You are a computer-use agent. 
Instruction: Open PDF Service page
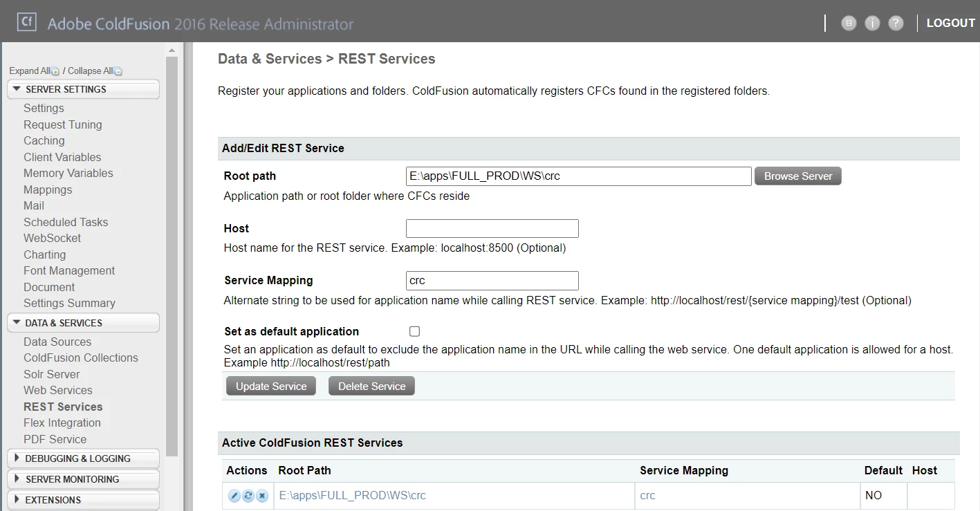pos(55,439)
